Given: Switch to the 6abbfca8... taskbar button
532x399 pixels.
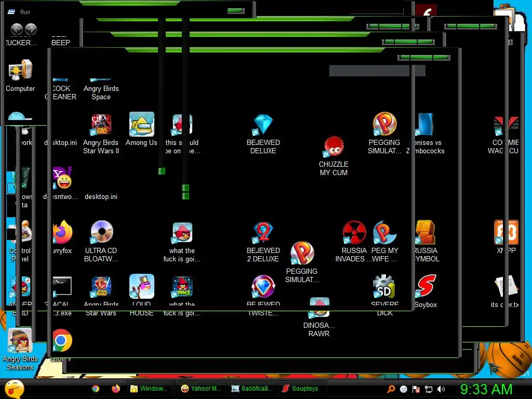Looking at the screenshot, I should (252, 389).
